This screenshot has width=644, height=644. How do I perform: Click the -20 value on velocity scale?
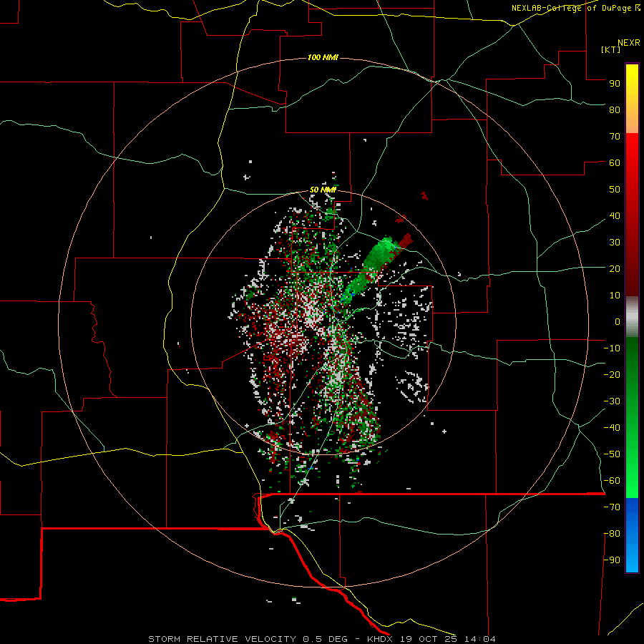point(612,374)
